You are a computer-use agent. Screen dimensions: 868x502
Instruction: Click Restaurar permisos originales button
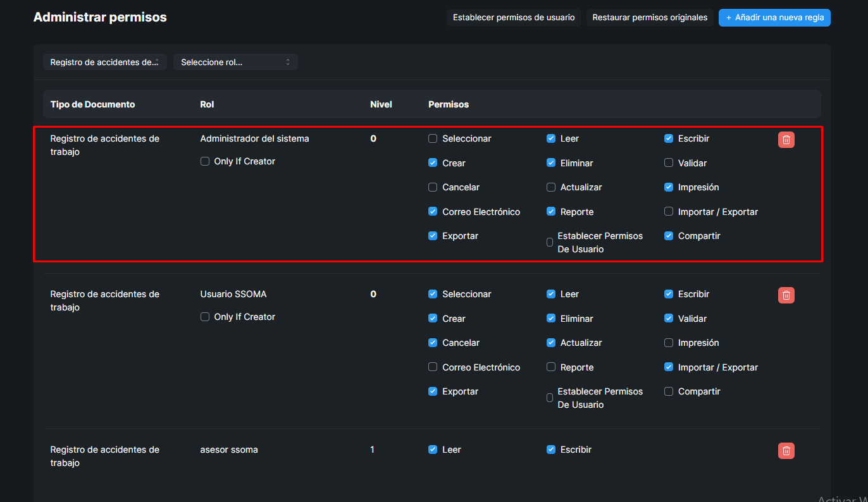coord(650,18)
